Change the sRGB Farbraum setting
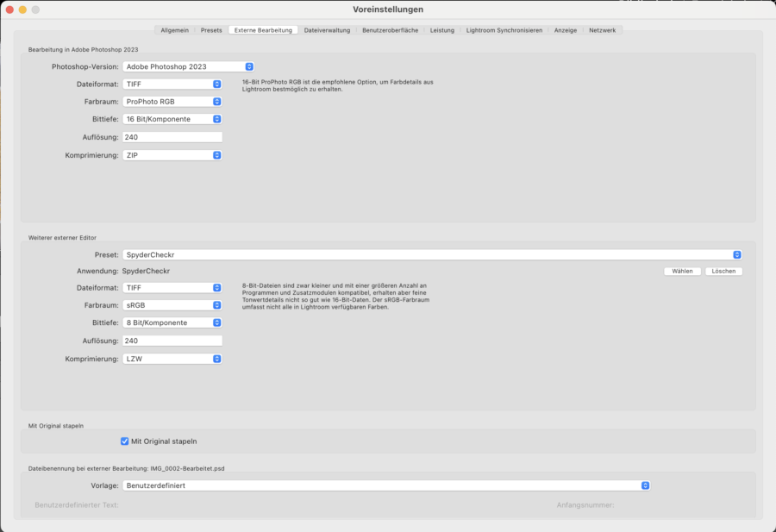Screen dimensions: 776x532 click(x=172, y=304)
